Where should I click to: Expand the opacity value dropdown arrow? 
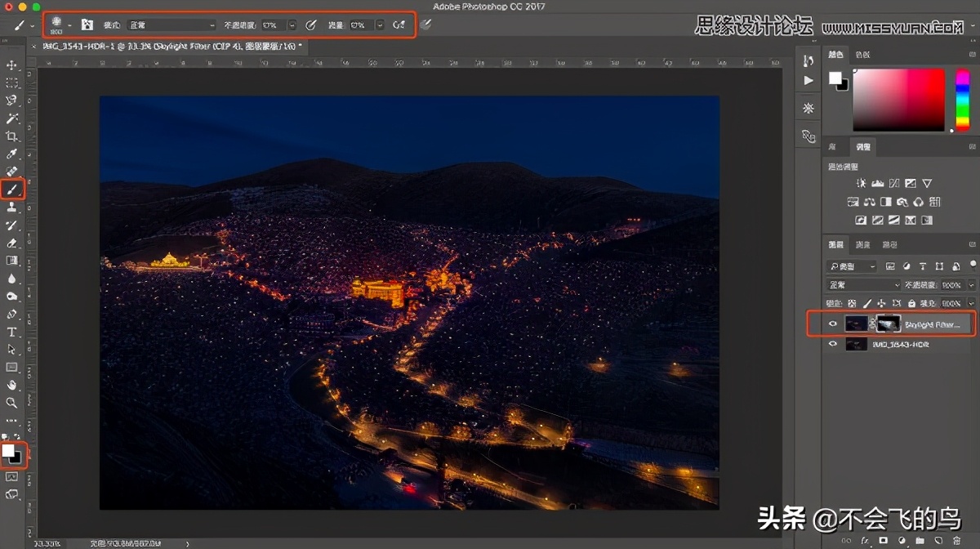point(292,25)
